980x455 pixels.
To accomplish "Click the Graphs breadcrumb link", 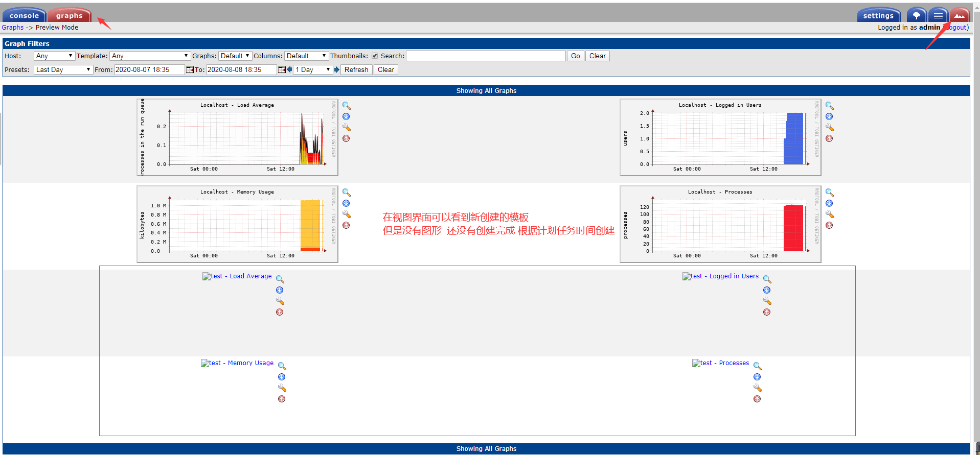I will coord(13,28).
